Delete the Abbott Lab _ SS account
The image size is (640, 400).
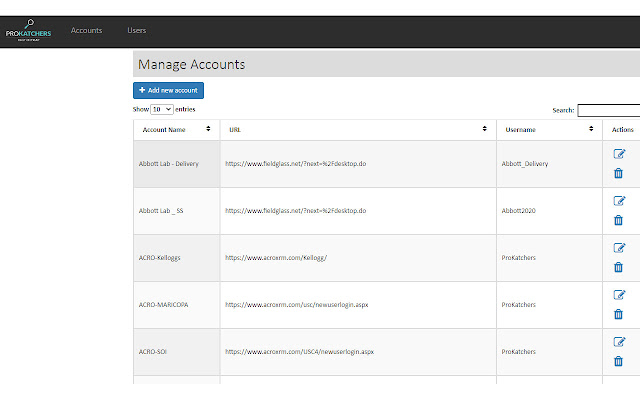618,220
